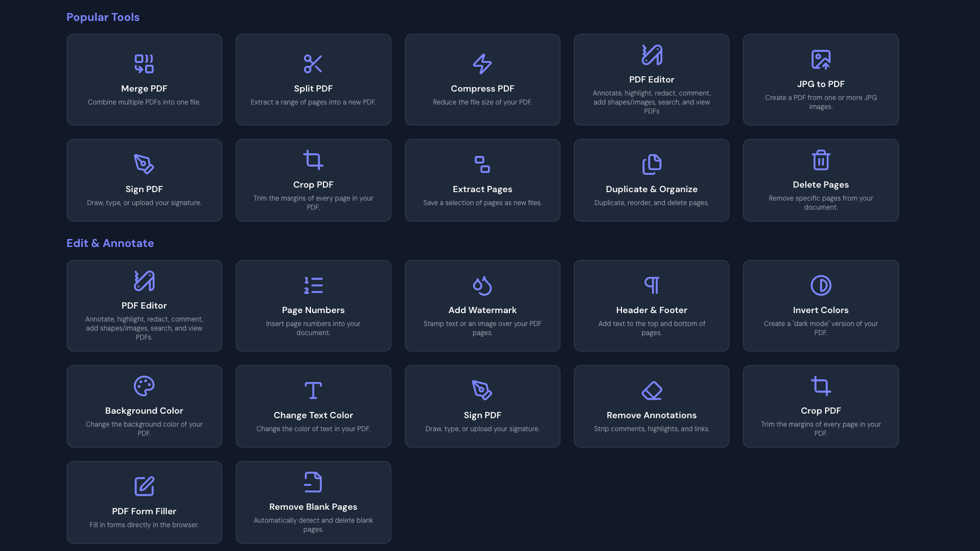Open the Remove Blank Pages tool
The width and height of the screenshot is (980, 551).
point(313,502)
